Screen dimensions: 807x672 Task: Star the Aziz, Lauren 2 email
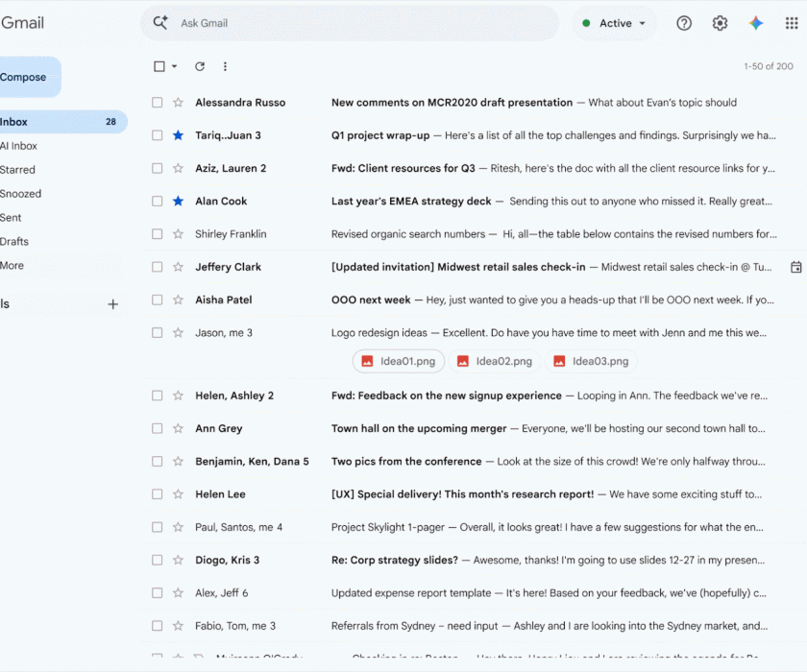point(178,168)
